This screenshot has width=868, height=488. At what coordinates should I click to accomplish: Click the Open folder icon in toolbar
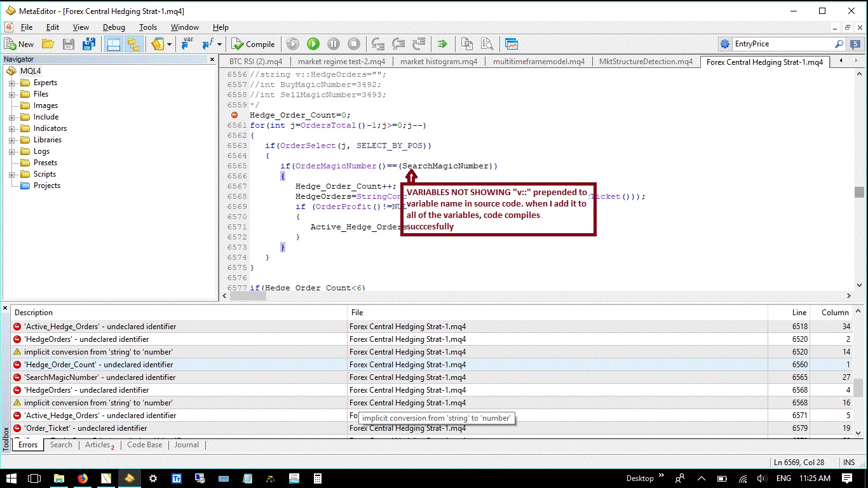48,44
